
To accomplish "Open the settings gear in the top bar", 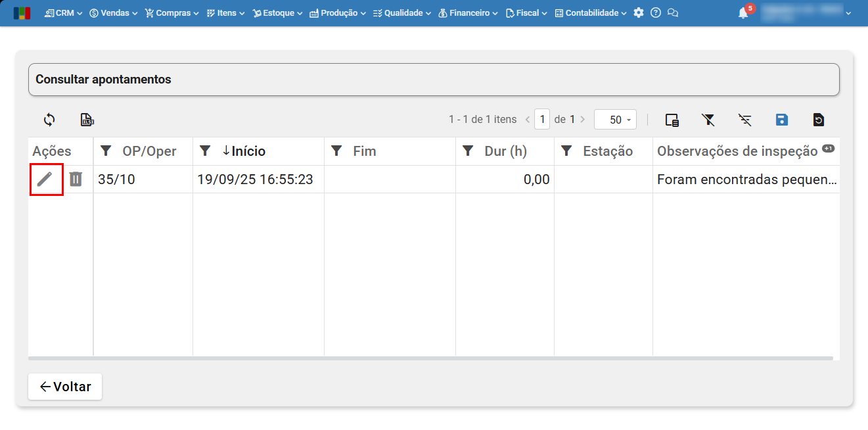I will (x=639, y=13).
